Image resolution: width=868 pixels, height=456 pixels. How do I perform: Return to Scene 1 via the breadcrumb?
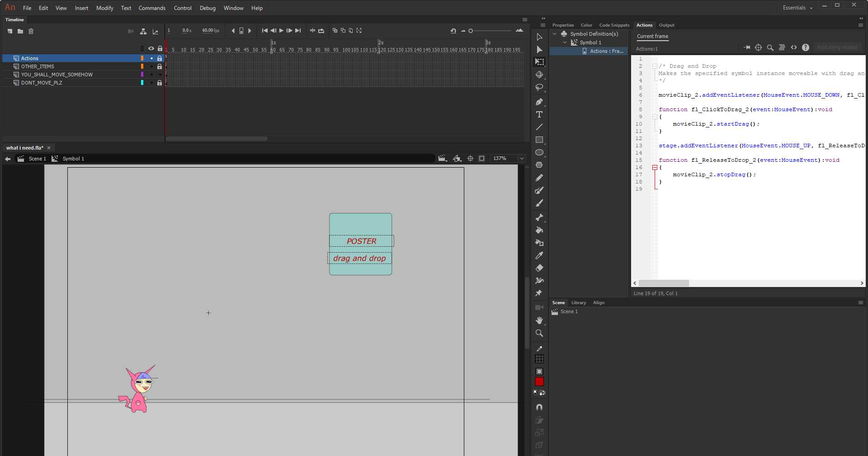pyautogui.click(x=38, y=159)
